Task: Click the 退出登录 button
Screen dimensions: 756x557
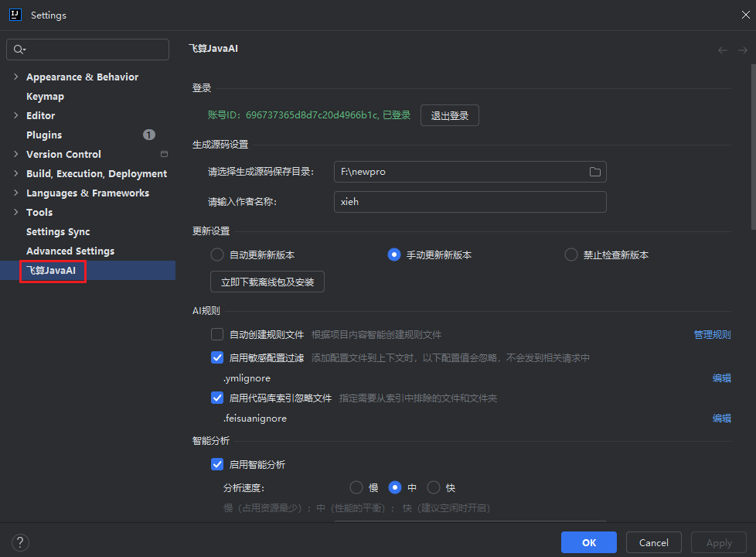Action: point(450,115)
